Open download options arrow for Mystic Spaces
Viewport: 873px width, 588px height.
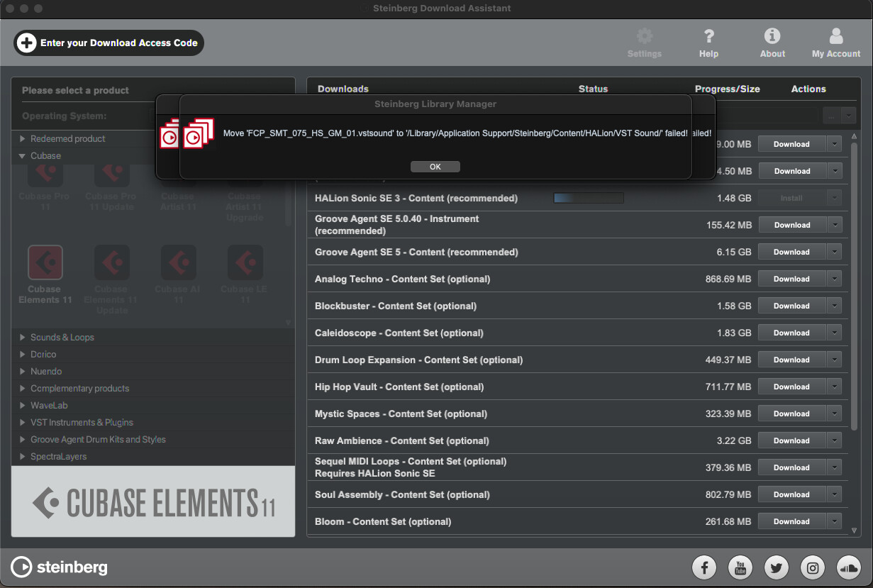[835, 414]
